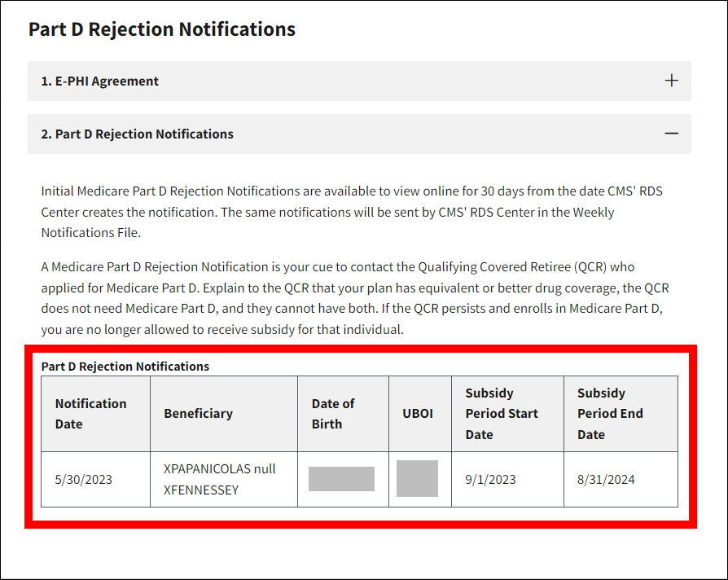Click the Date of Birth column header
The image size is (728, 580).
(333, 414)
